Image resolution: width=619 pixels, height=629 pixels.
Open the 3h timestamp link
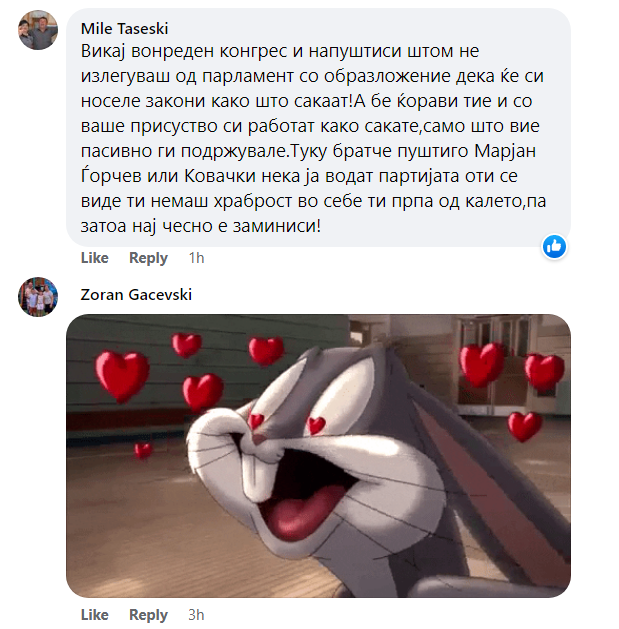point(196,615)
